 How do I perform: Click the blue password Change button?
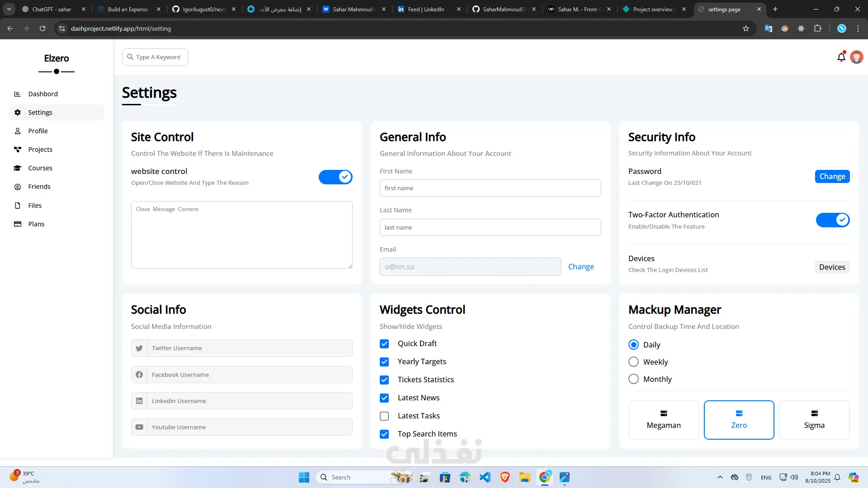tap(832, 177)
